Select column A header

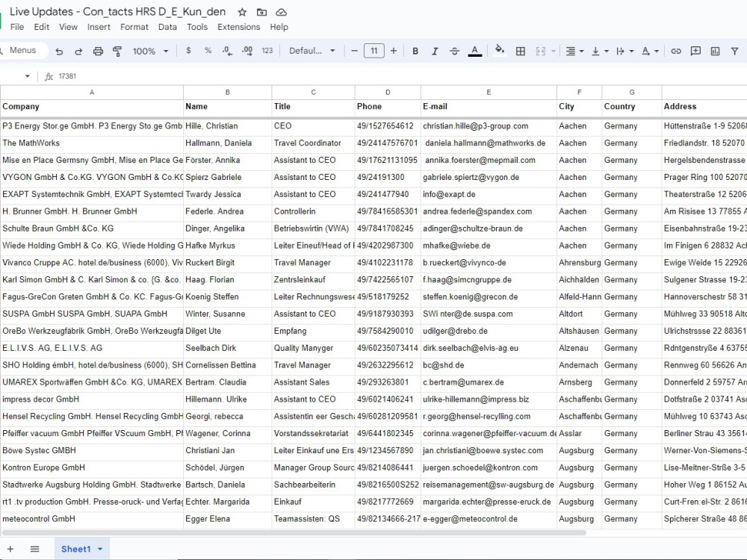[92, 93]
